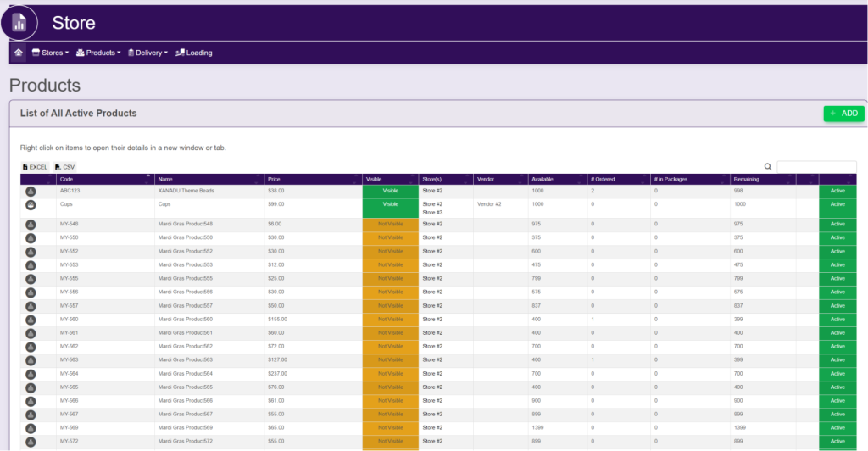Screen dimensions: 868x451
Task: Click the Store logo icon in the header
Action: click(19, 23)
